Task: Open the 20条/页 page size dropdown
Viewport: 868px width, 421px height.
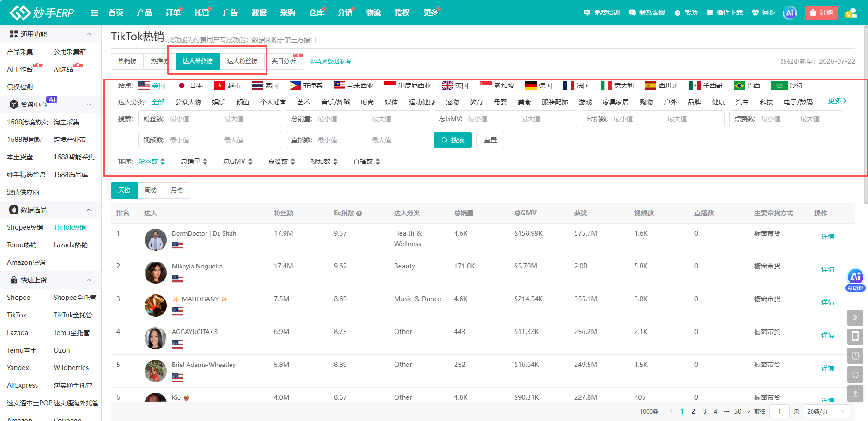Action: tap(826, 411)
